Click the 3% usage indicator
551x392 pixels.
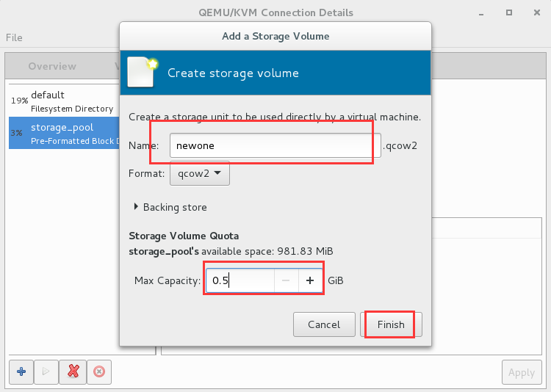(x=16, y=133)
